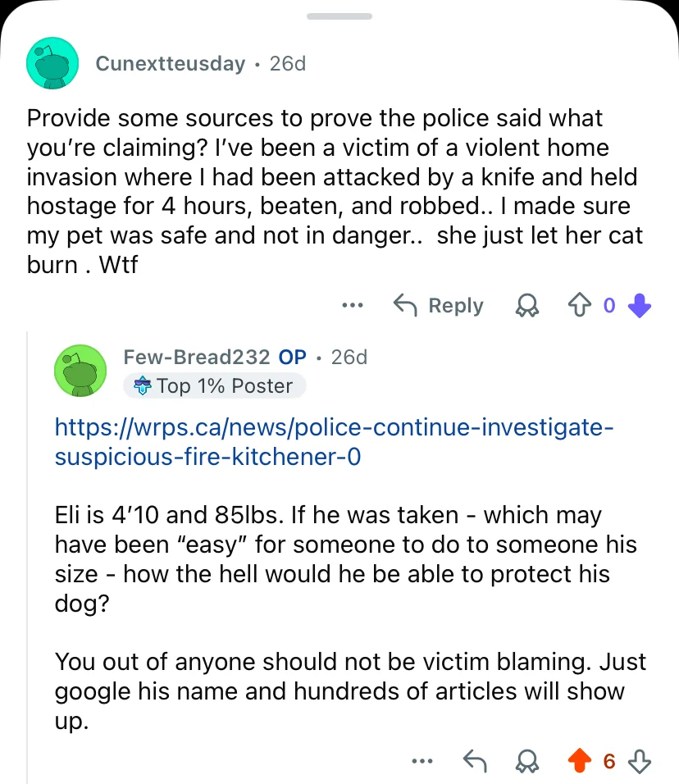Give an award to Cunextteusday's comment

[x=524, y=306]
